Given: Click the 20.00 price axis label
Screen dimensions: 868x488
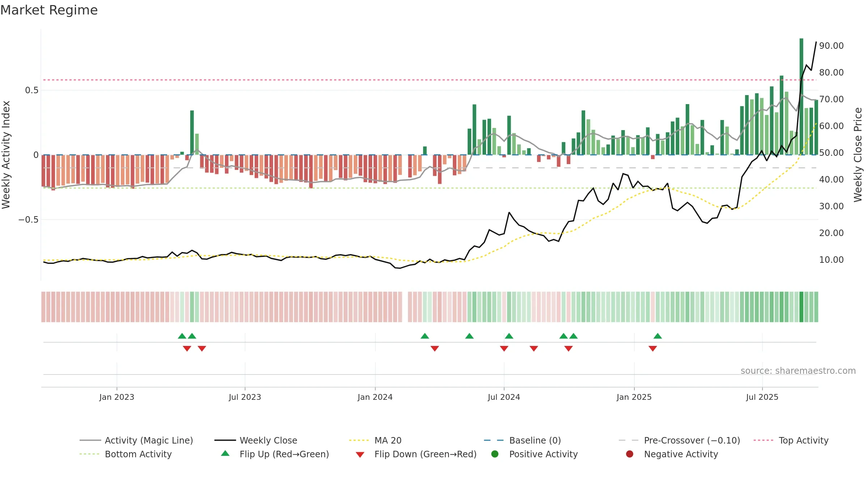Looking at the screenshot, I should click(x=831, y=233).
